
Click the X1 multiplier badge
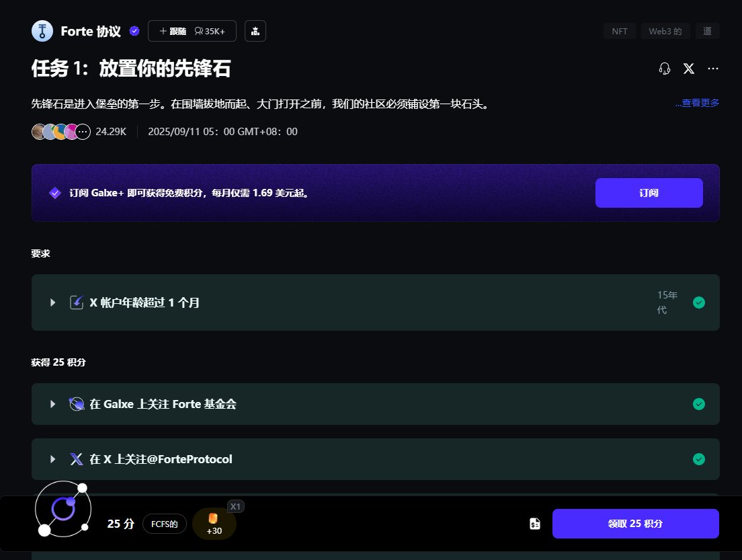(x=235, y=506)
